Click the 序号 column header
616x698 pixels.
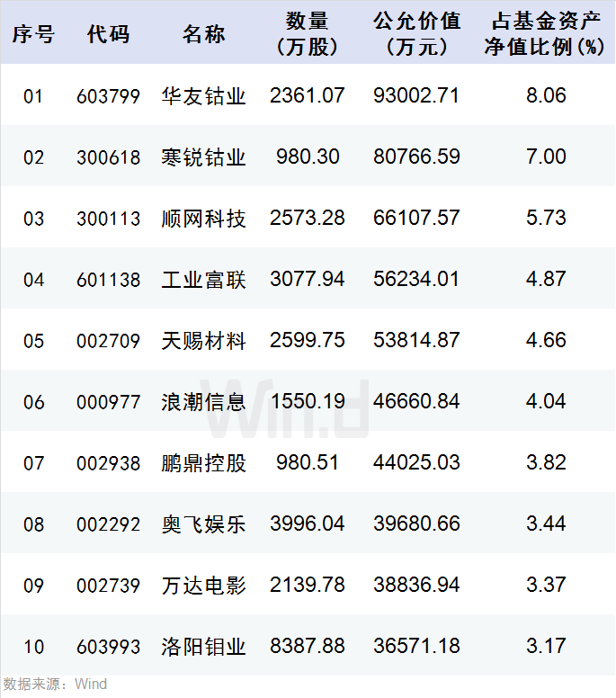click(x=33, y=34)
